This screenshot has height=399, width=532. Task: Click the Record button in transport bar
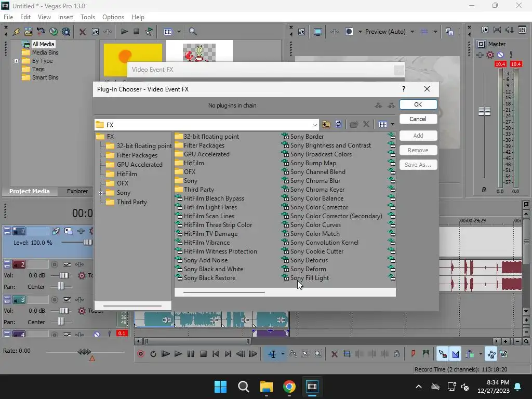coord(141,354)
